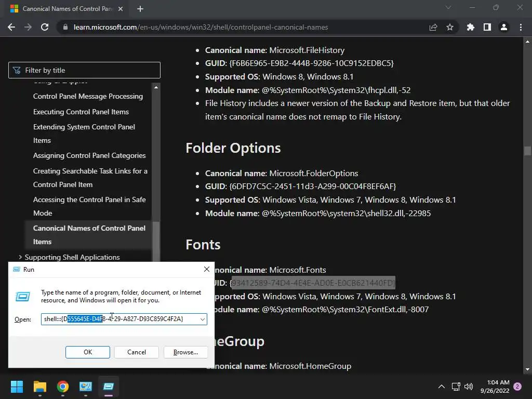The image size is (532, 399).
Task: Open the notification badge showing 2
Action: (x=517, y=387)
